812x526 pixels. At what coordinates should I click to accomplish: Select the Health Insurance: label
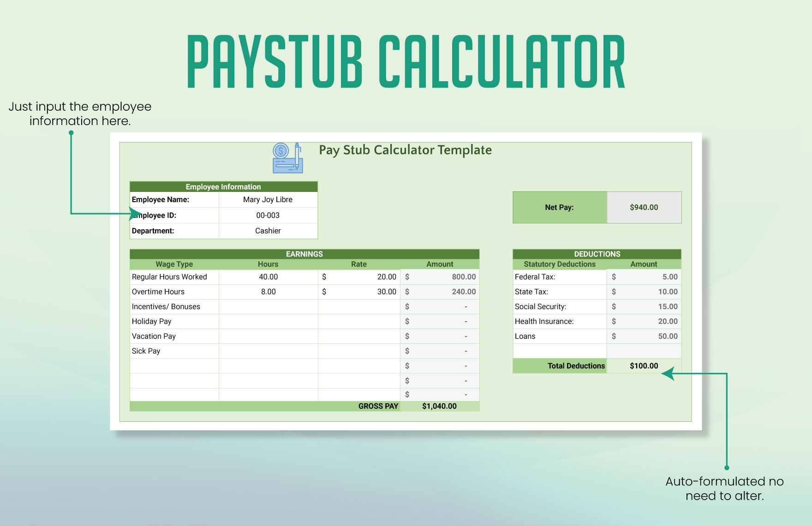coord(544,322)
